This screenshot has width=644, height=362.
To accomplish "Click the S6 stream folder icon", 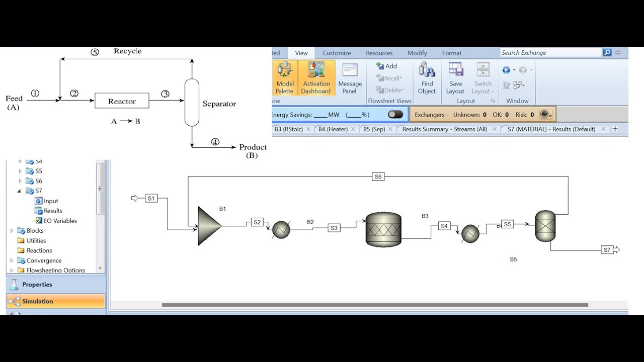I will pyautogui.click(x=29, y=181).
